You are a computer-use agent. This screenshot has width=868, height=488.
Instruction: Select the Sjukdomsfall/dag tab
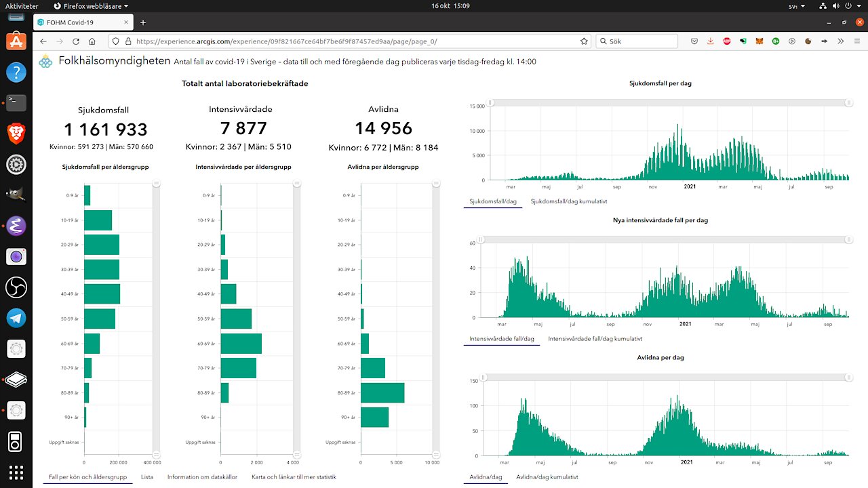[x=493, y=201]
